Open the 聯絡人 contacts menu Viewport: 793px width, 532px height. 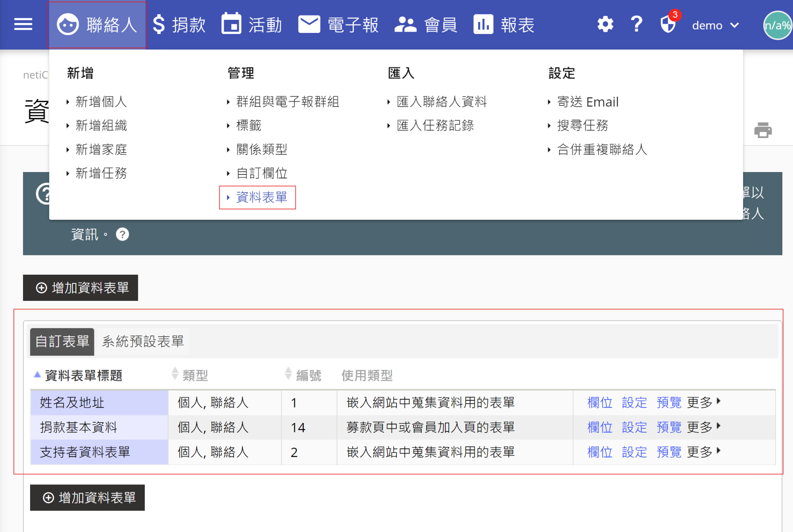click(97, 25)
